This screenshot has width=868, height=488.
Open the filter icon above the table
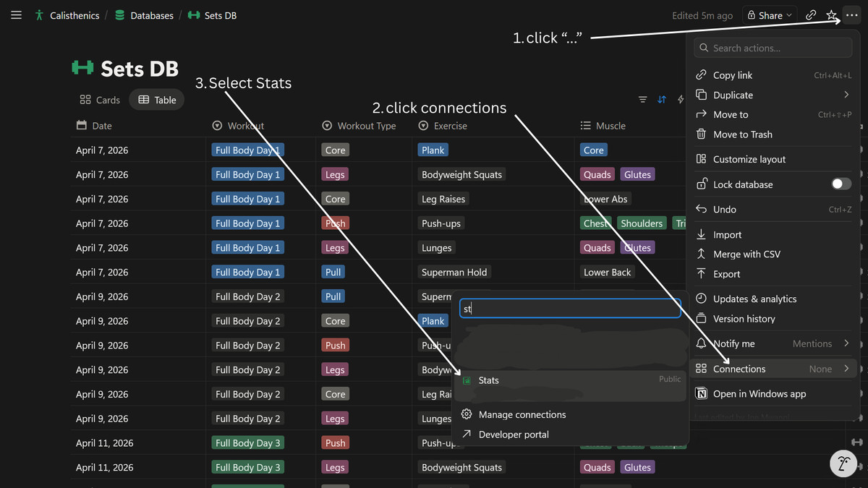coord(642,100)
